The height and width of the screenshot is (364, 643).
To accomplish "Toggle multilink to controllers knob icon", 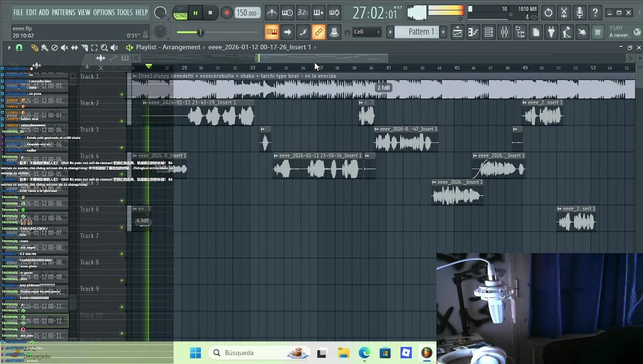I will (334, 32).
